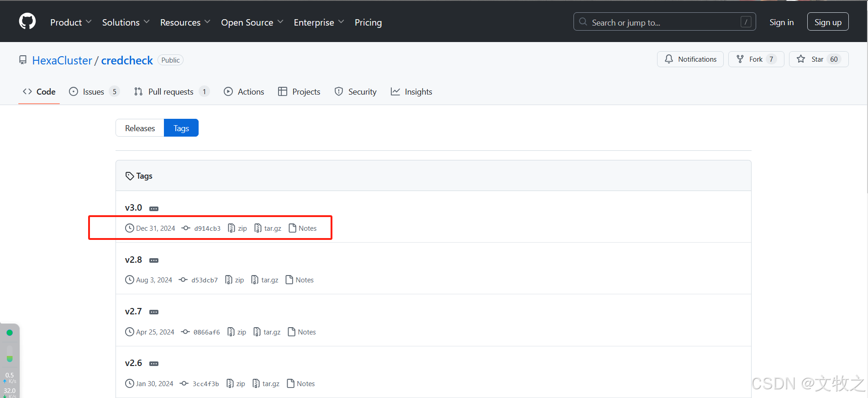Expand the v3.0 tag message ellipsis
The image size is (868, 398).
154,209
